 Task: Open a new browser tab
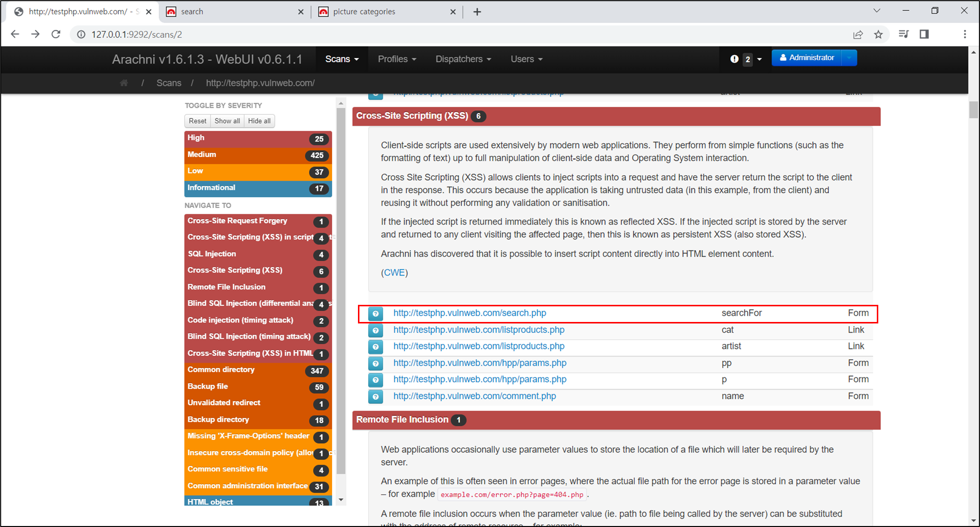coord(477,12)
